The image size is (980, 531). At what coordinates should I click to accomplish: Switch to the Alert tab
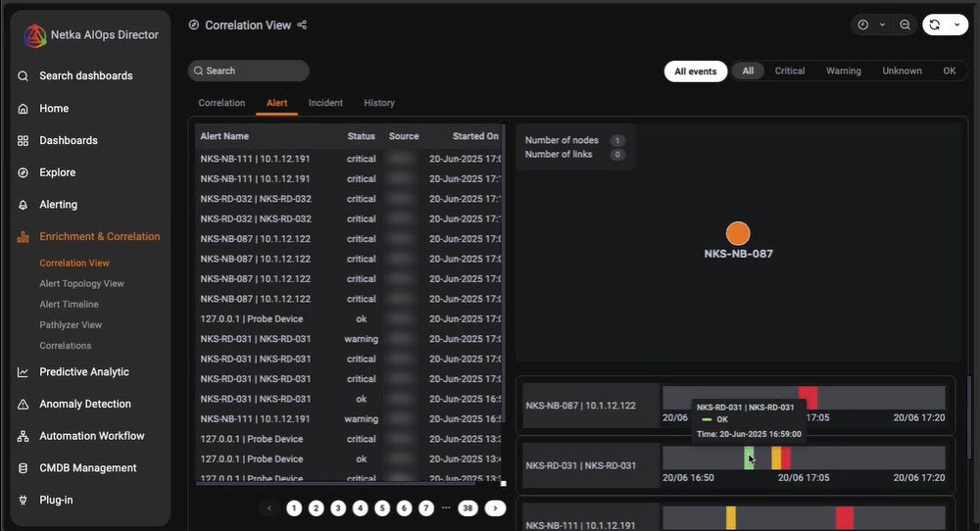coord(277,103)
